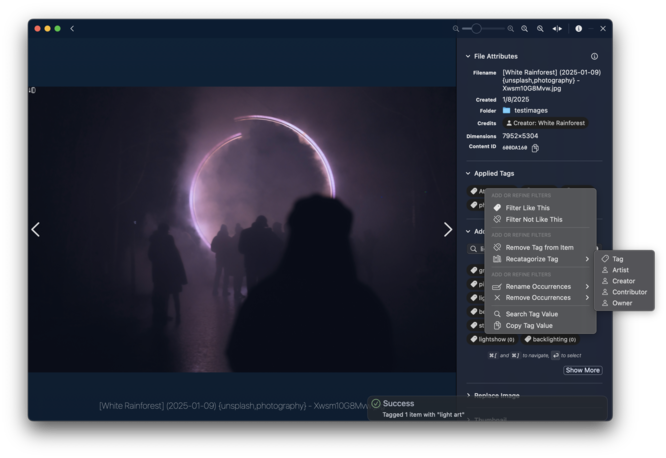Click the 7952×5304 dimensions value
The image size is (666, 458).
tap(520, 136)
